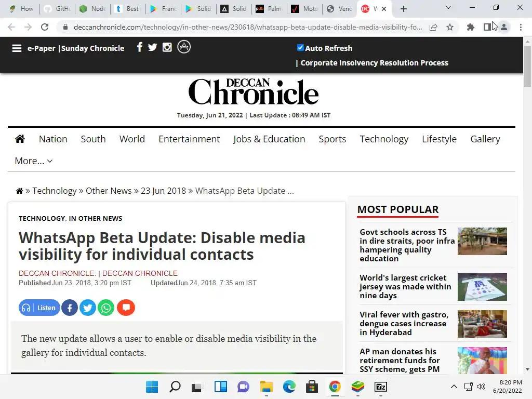Open World's largest cricket jersey article
Screen dimensions: 532x399
[x=405, y=286]
